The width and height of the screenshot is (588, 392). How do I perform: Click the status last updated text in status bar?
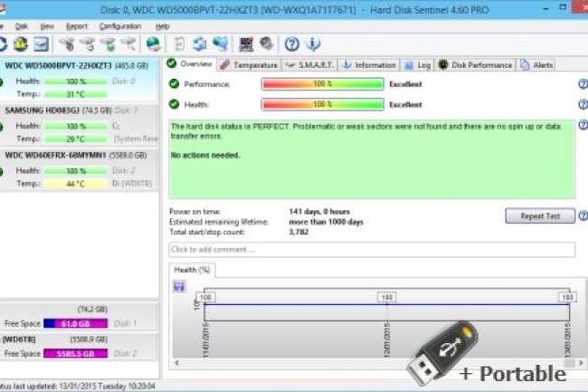point(78,386)
